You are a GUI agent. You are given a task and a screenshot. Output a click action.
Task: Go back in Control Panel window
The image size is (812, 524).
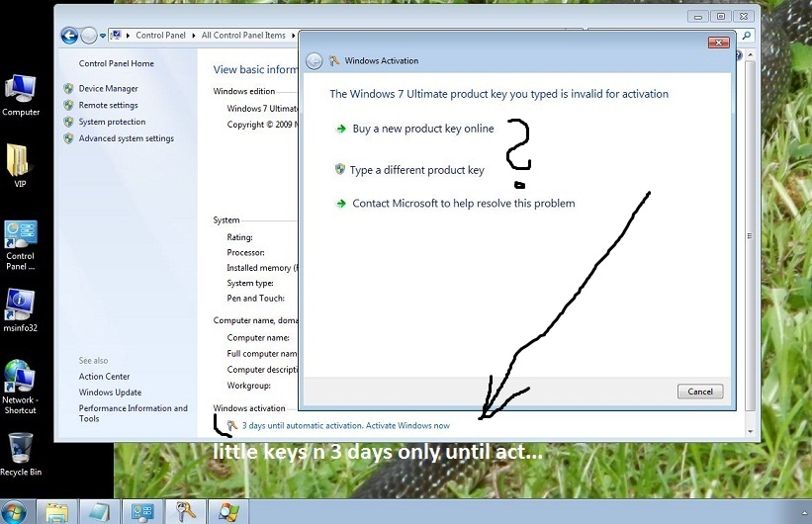[x=69, y=36]
